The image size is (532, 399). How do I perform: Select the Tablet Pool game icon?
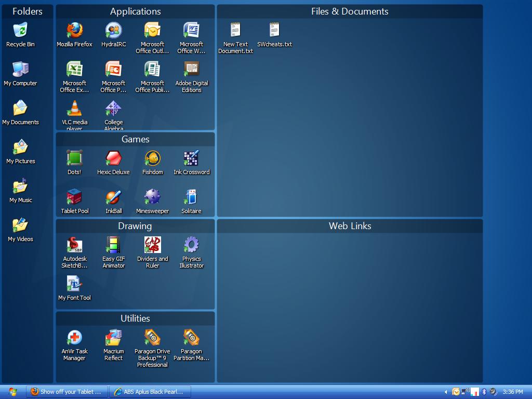point(74,197)
